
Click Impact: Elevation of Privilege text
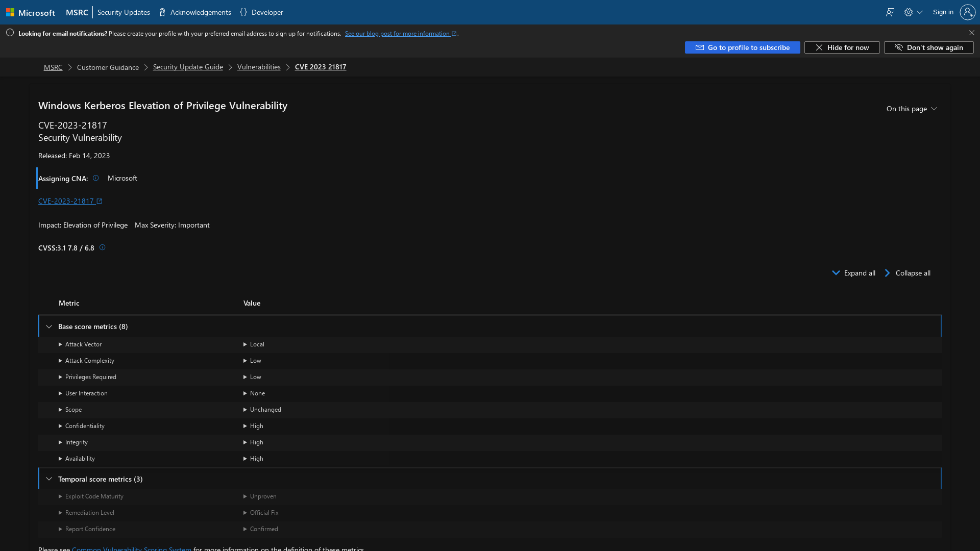click(83, 225)
